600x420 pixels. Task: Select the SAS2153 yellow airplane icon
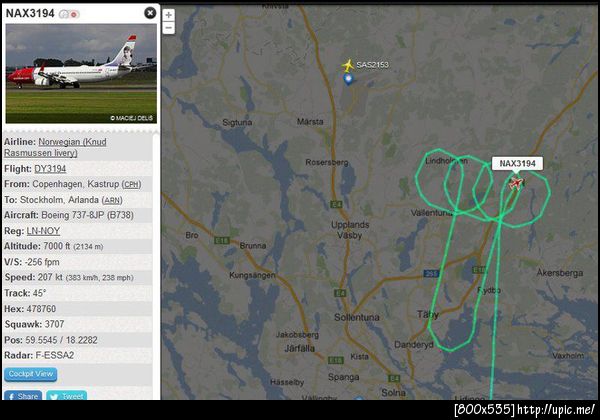tap(347, 65)
